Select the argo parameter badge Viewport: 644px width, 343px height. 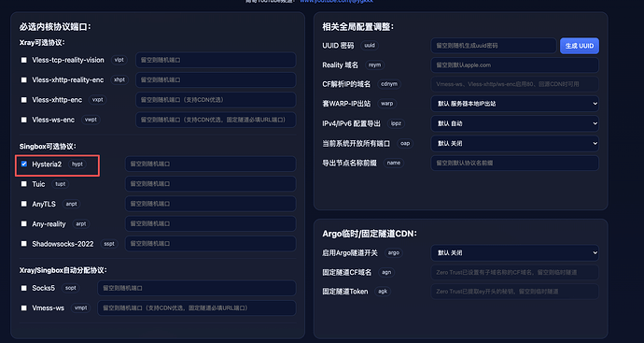394,252
